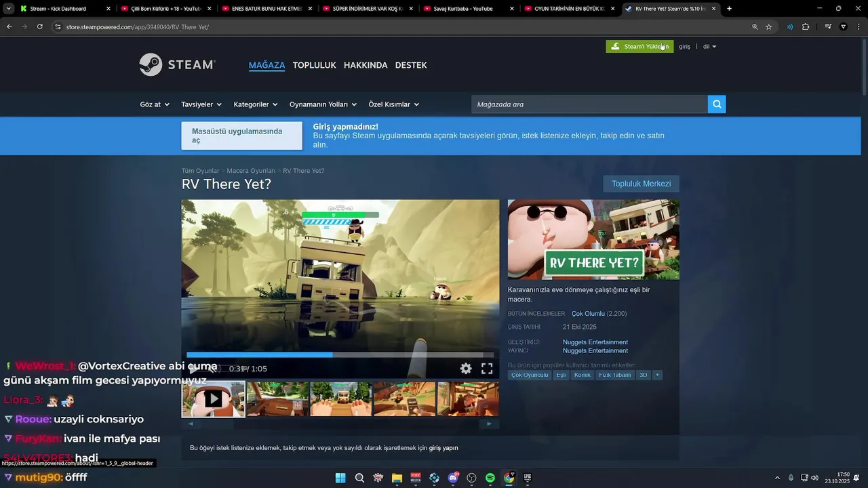Click the Macera Oyunları breadcrumb
This screenshot has width=868, height=488.
(251, 171)
